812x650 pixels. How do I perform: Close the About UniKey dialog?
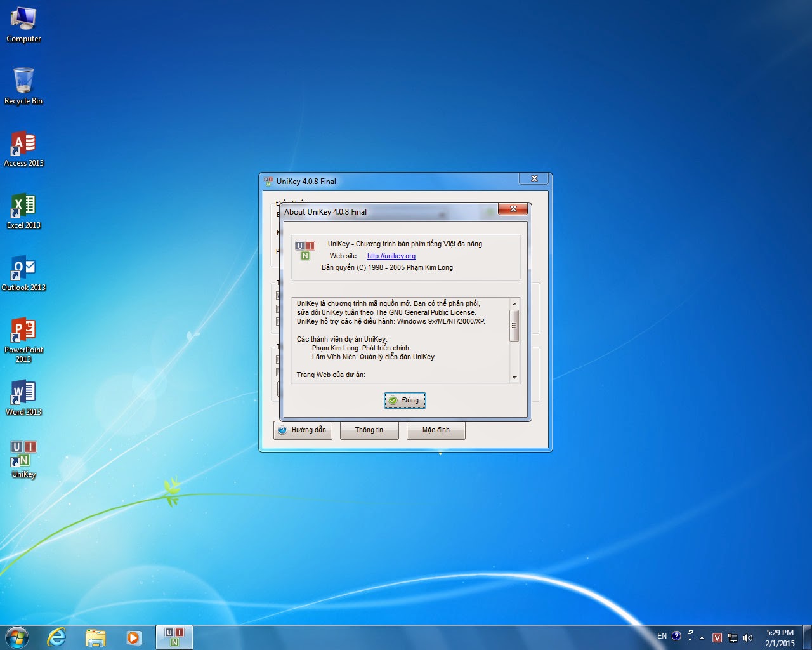(x=513, y=209)
